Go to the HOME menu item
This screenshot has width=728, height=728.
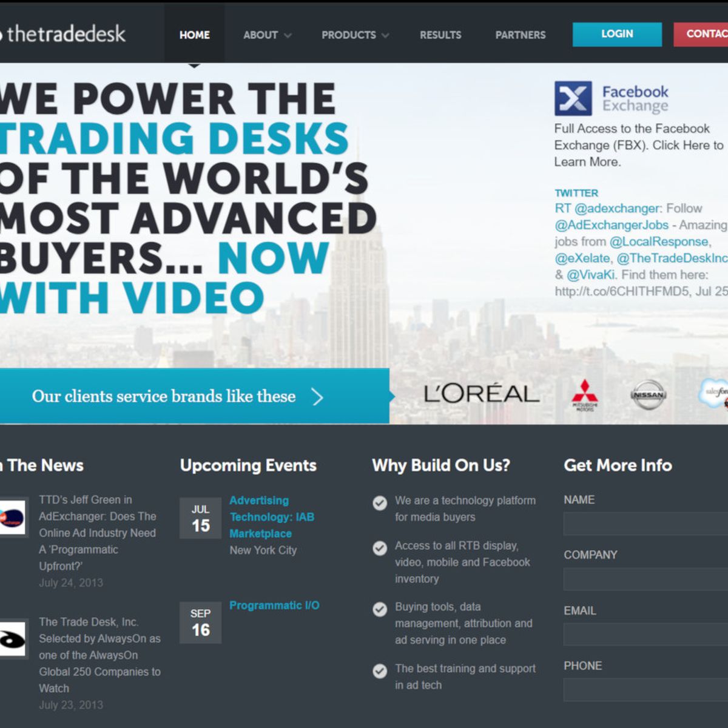[194, 35]
